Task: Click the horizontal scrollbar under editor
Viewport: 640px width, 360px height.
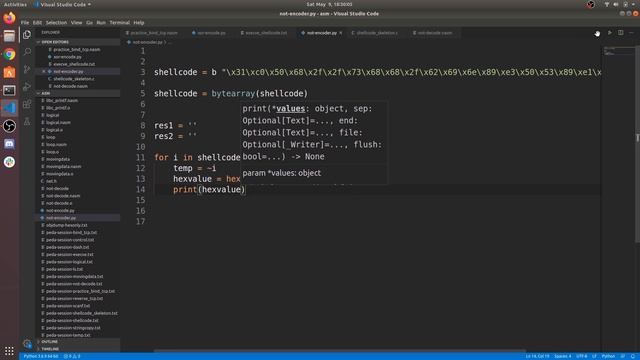Action: (339, 351)
